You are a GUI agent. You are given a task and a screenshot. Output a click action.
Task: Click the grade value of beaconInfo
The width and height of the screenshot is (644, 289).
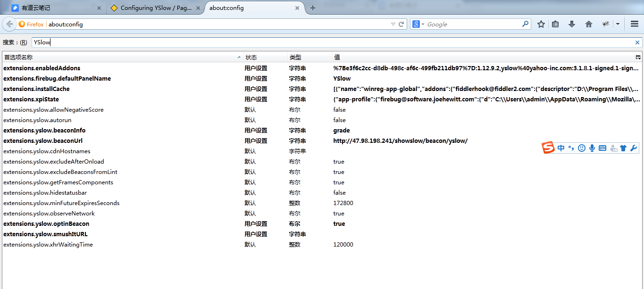point(342,131)
